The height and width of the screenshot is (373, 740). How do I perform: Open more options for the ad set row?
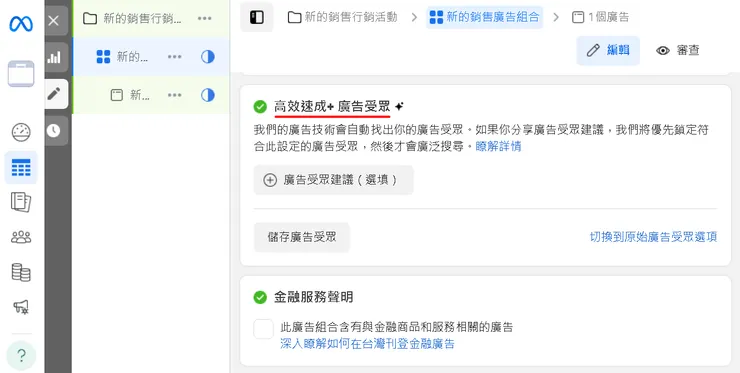(175, 57)
